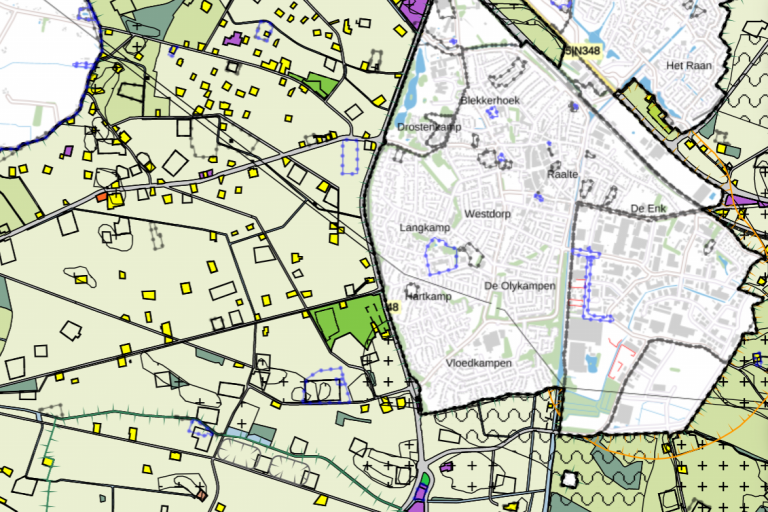Click the De Enk label
Screen dimensions: 768x512
point(648,209)
